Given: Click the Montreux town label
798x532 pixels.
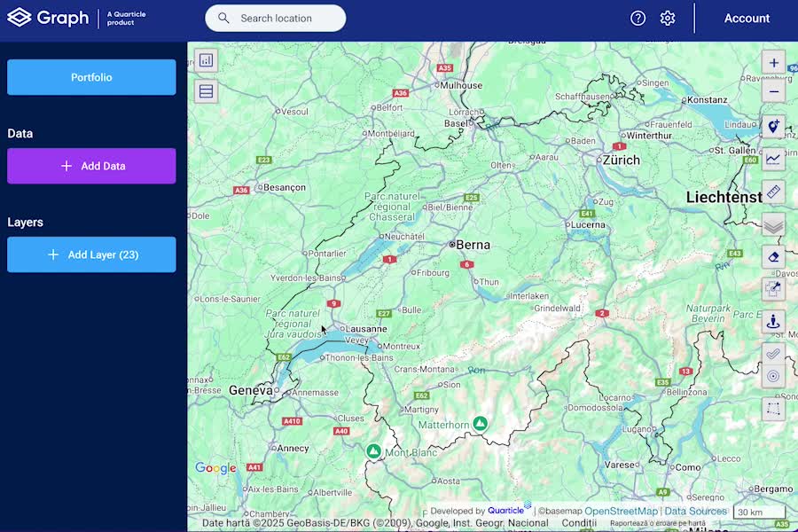Looking at the screenshot, I should coord(402,346).
